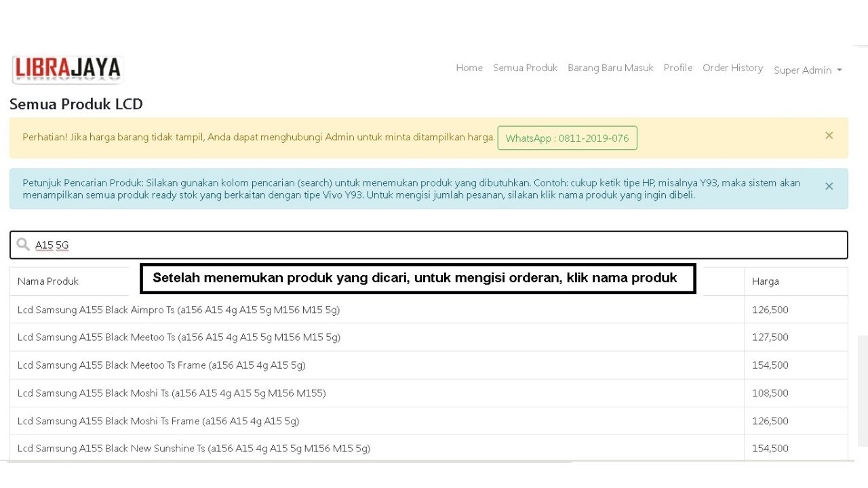
Task: Click the Nama Produk column header
Action: point(48,281)
